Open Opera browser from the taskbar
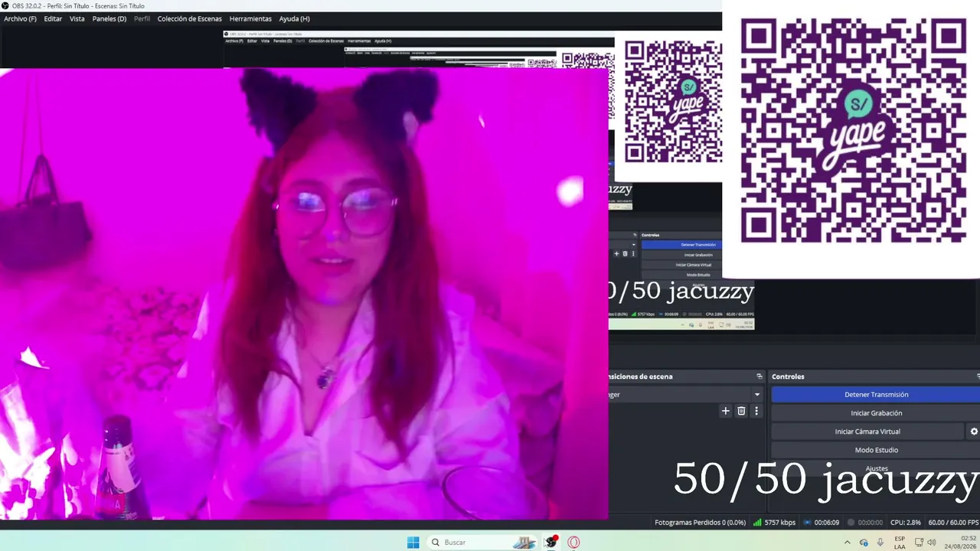Screen dimensions: 980x551 (x=573, y=543)
